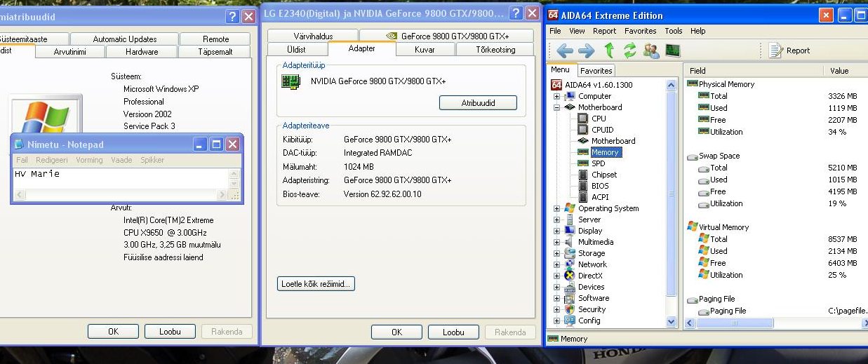Expand the Software node

pyautogui.click(x=557, y=298)
